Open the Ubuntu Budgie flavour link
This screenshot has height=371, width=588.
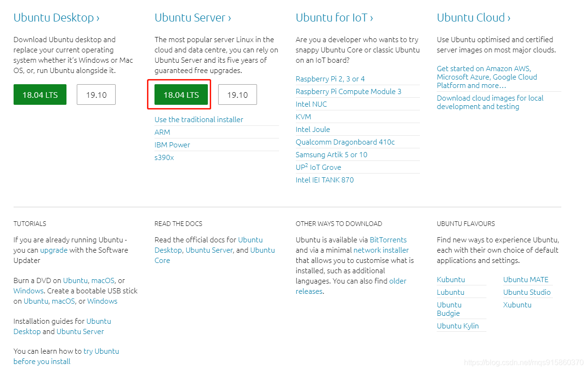pos(449,309)
